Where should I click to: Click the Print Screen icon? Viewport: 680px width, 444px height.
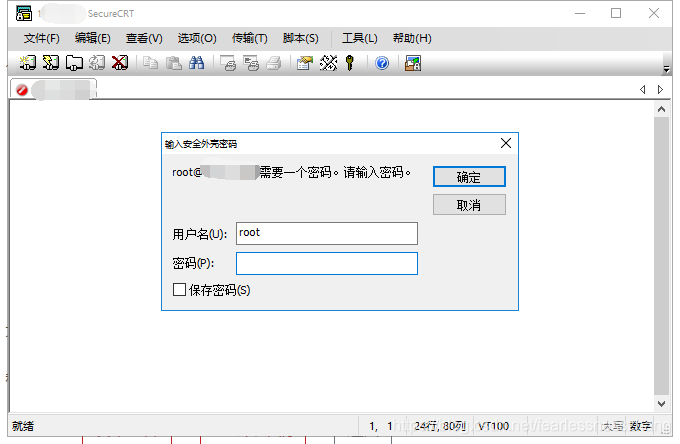coord(228,63)
